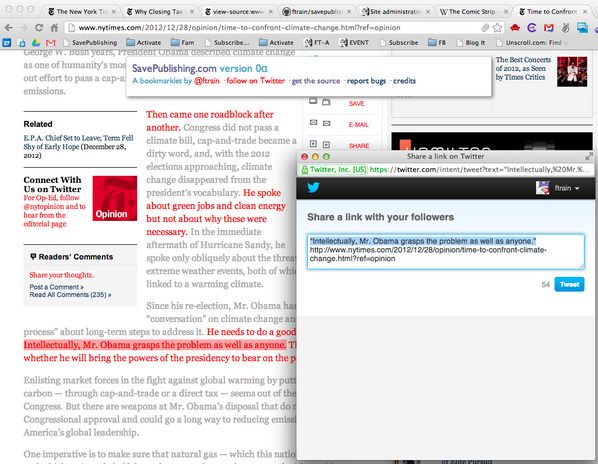Click the @ftrain link in SavePublishing banner
This screenshot has height=464, width=598.
(x=207, y=81)
